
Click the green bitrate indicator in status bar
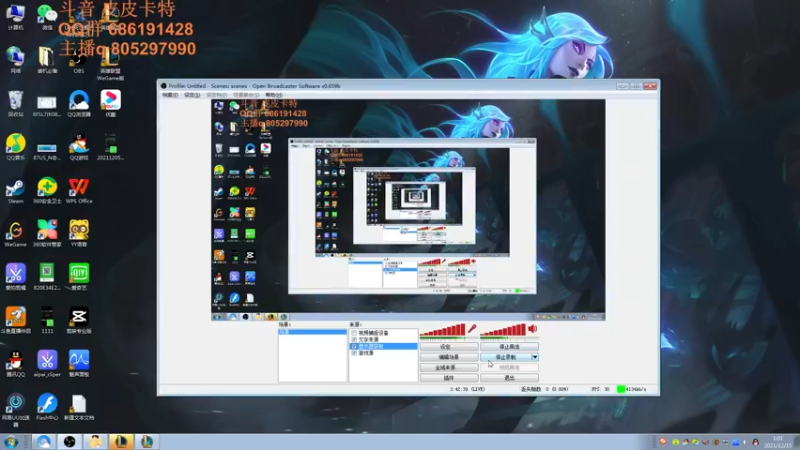(621, 389)
